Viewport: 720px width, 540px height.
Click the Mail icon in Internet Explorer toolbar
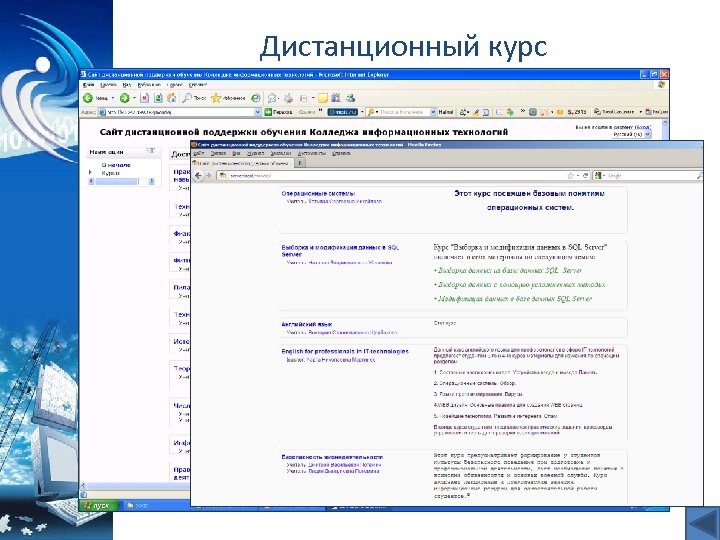[272, 98]
